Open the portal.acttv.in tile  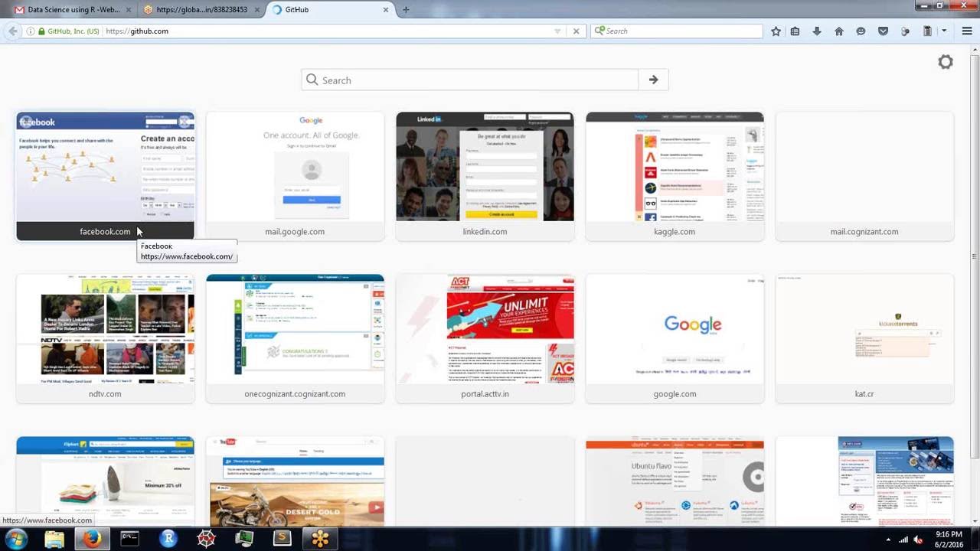pyautogui.click(x=485, y=338)
